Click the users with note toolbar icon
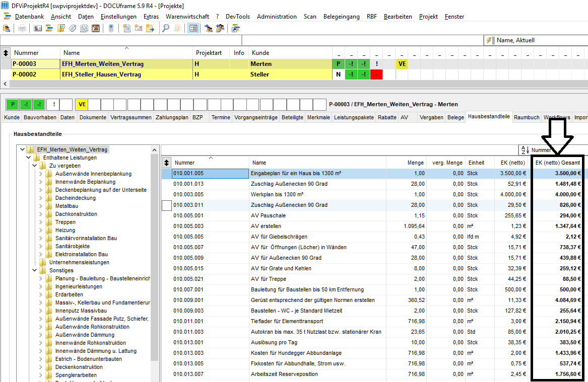The image size is (588, 382). coord(220,29)
